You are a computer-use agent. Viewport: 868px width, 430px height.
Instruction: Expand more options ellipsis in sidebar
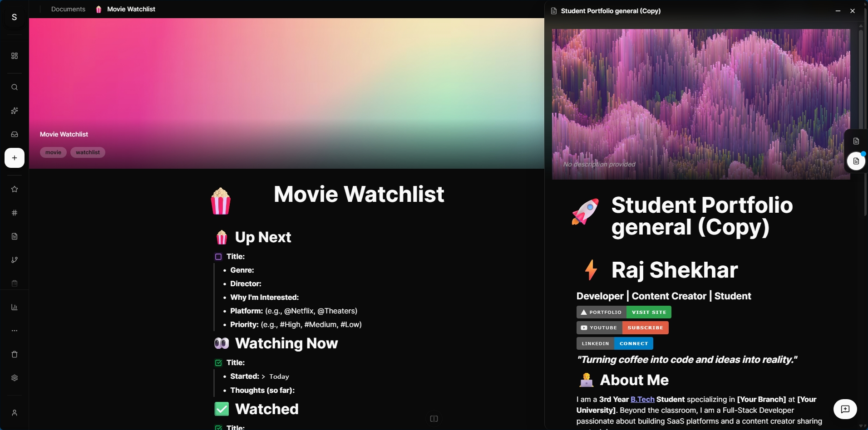click(x=15, y=331)
